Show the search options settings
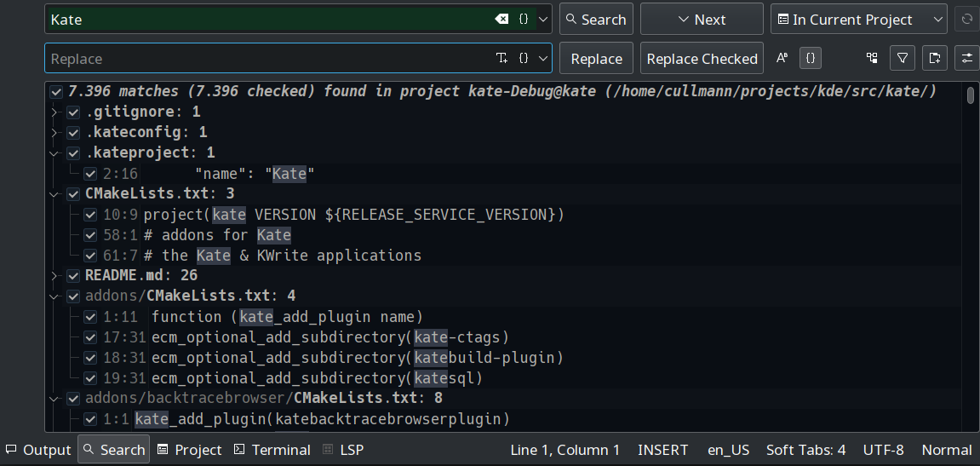Screen dimensions: 980x466 [x=966, y=58]
